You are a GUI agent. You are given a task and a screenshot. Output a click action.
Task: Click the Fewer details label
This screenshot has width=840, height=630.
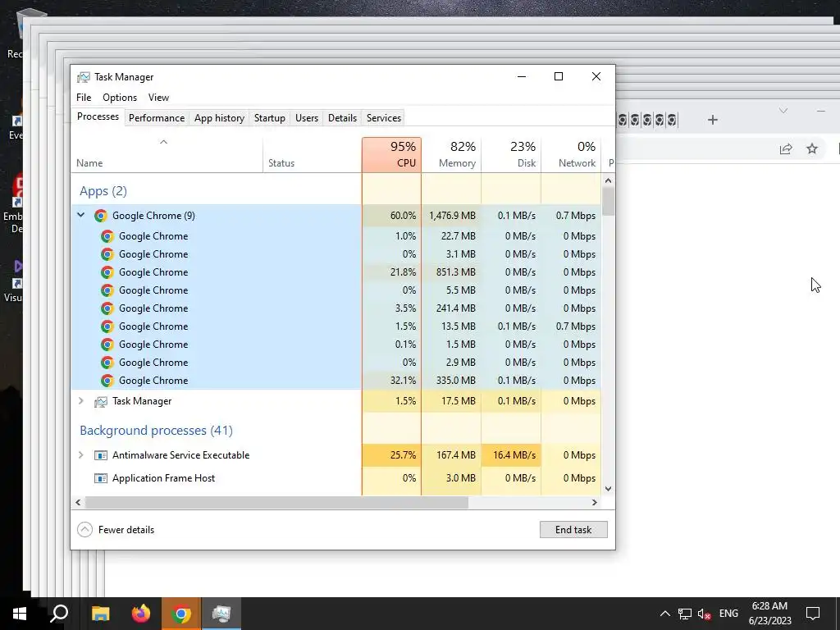tap(126, 530)
